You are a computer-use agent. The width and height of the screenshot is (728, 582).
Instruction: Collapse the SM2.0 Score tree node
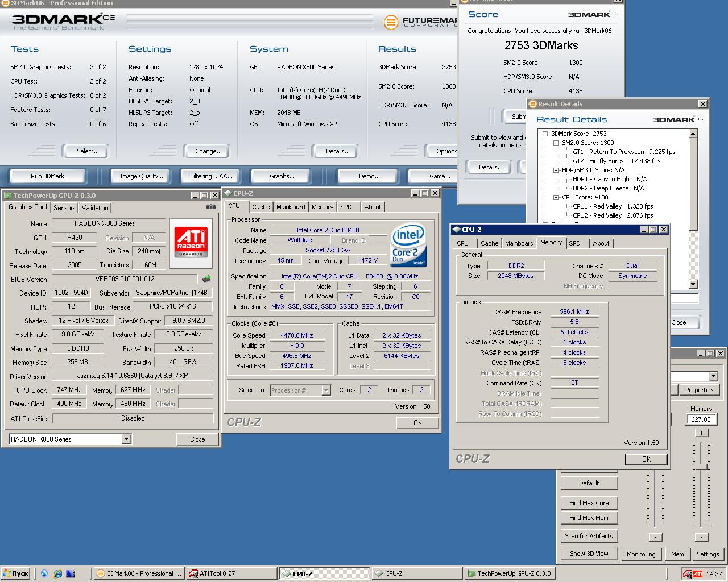pyautogui.click(x=556, y=143)
